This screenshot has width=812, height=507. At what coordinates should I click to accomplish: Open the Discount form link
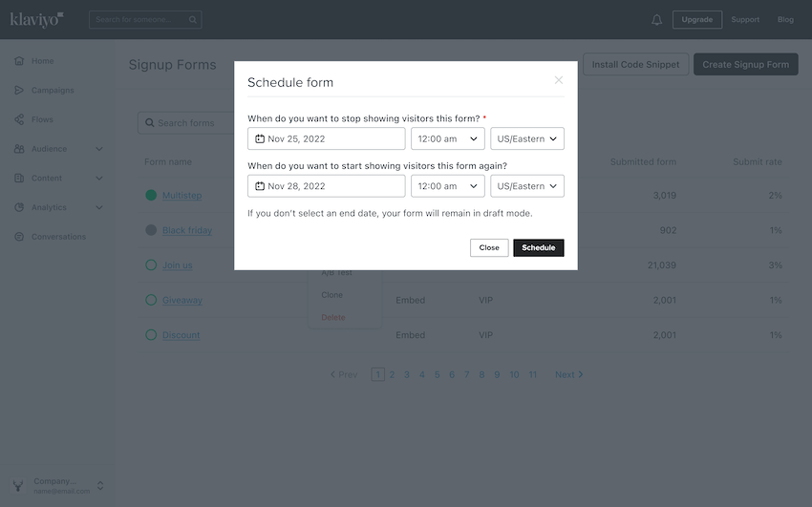coord(182,335)
